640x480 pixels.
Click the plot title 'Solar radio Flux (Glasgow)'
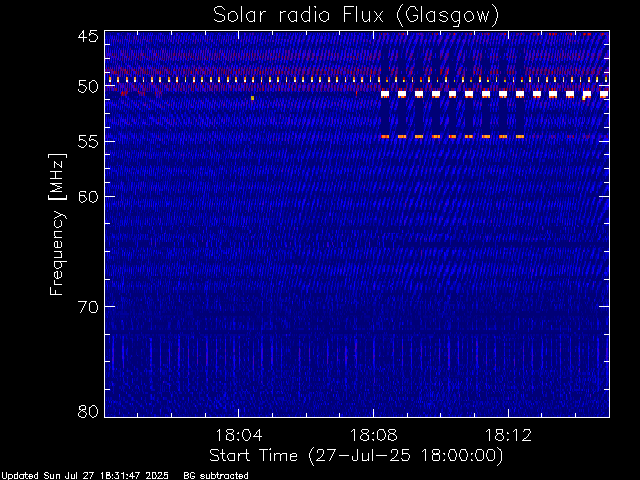pyautogui.click(x=356, y=16)
